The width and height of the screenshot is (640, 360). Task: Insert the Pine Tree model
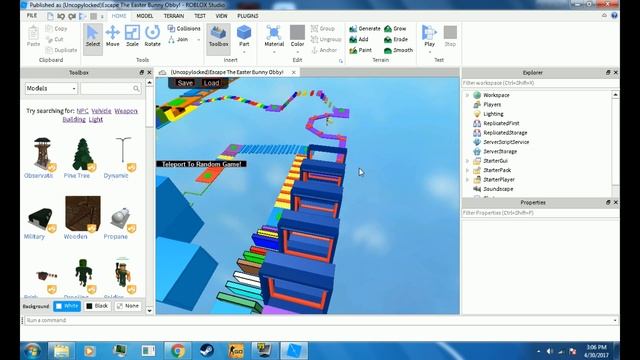coord(82,154)
